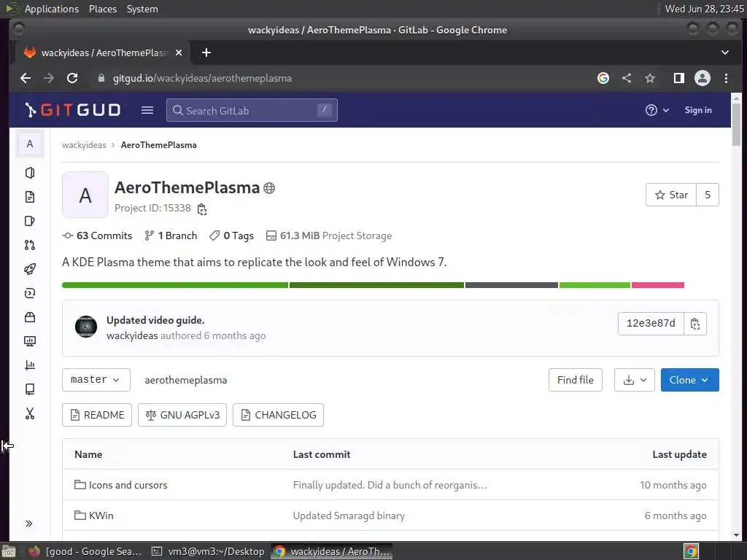Open commit 'Updated video guide.'
Image resolution: width=747 pixels, height=560 pixels.
pos(155,320)
